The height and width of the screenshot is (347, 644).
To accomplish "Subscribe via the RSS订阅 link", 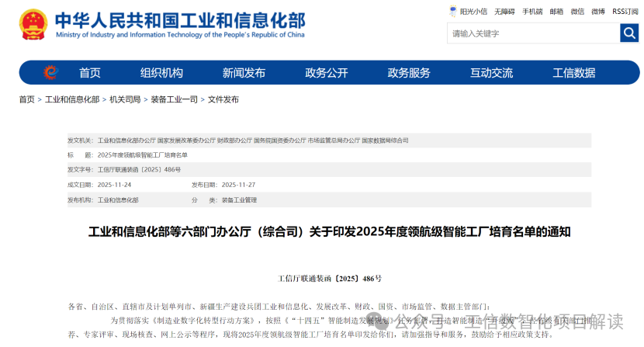I will point(625,12).
